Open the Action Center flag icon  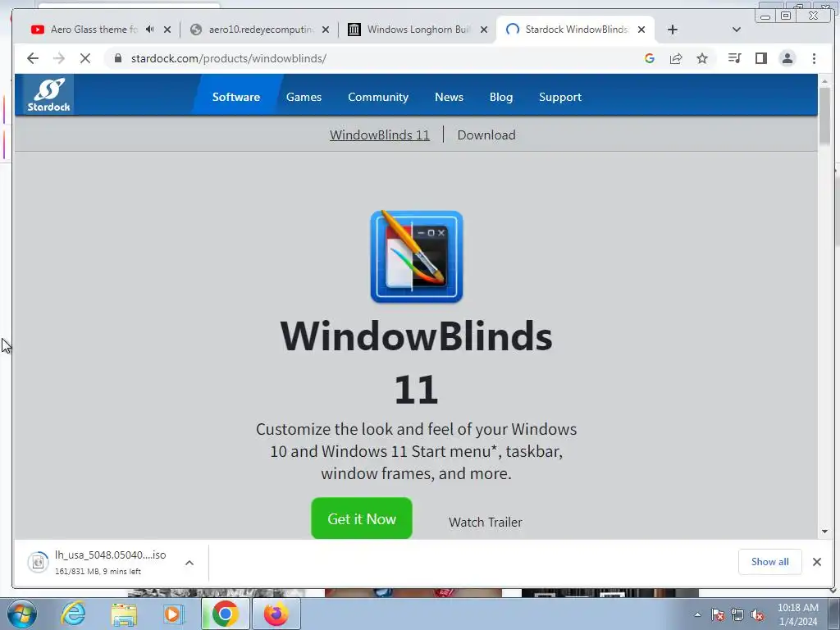718,614
